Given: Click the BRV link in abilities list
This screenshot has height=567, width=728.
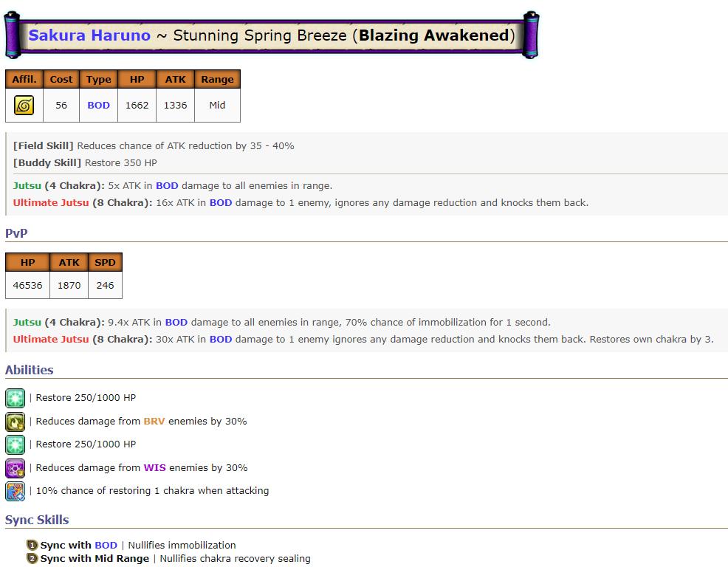Looking at the screenshot, I should coord(154,421).
